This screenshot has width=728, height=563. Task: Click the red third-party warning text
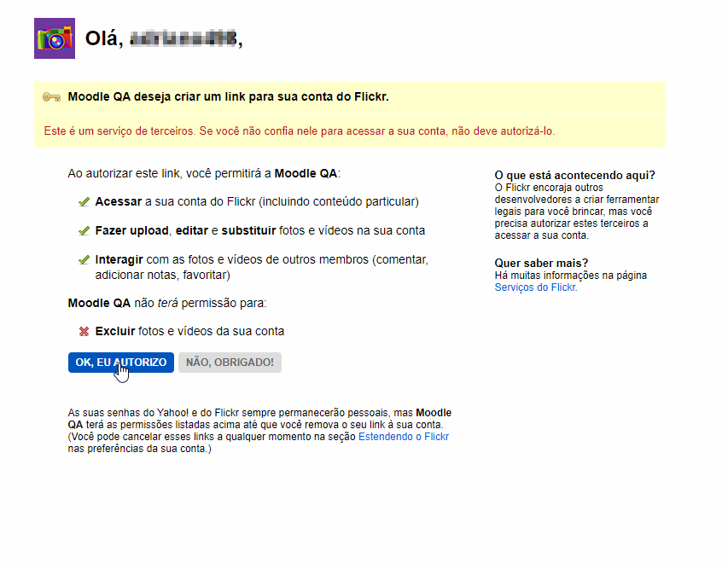point(300,131)
